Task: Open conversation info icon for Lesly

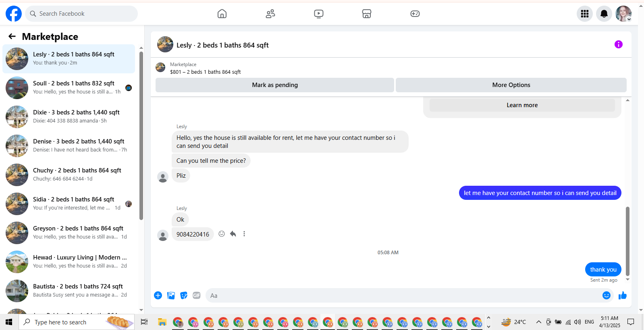Action: 619,44
